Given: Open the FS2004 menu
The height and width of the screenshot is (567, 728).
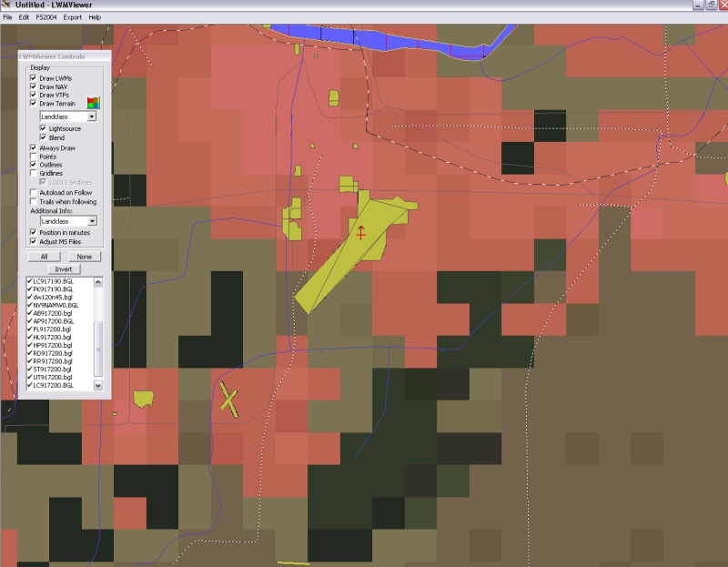Looking at the screenshot, I should click(45, 17).
